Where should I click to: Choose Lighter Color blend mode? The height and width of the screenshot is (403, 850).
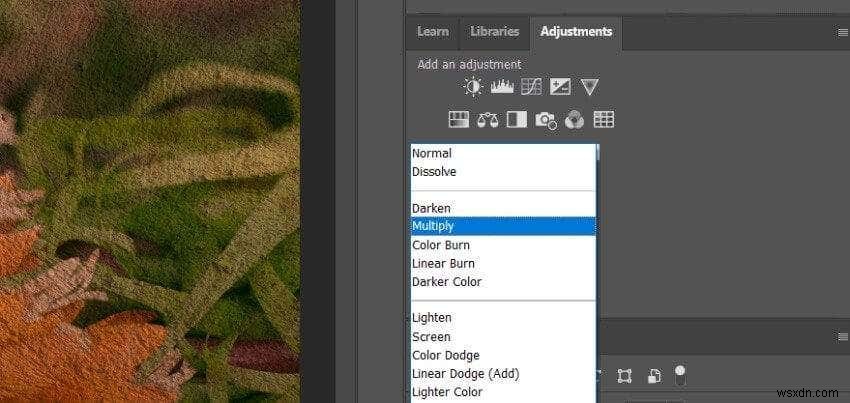pyautogui.click(x=503, y=392)
